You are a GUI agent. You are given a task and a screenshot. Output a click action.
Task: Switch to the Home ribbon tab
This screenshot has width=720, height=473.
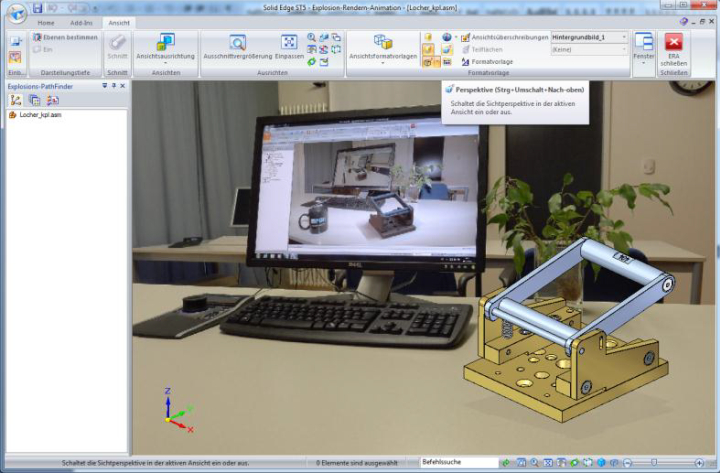coord(46,23)
